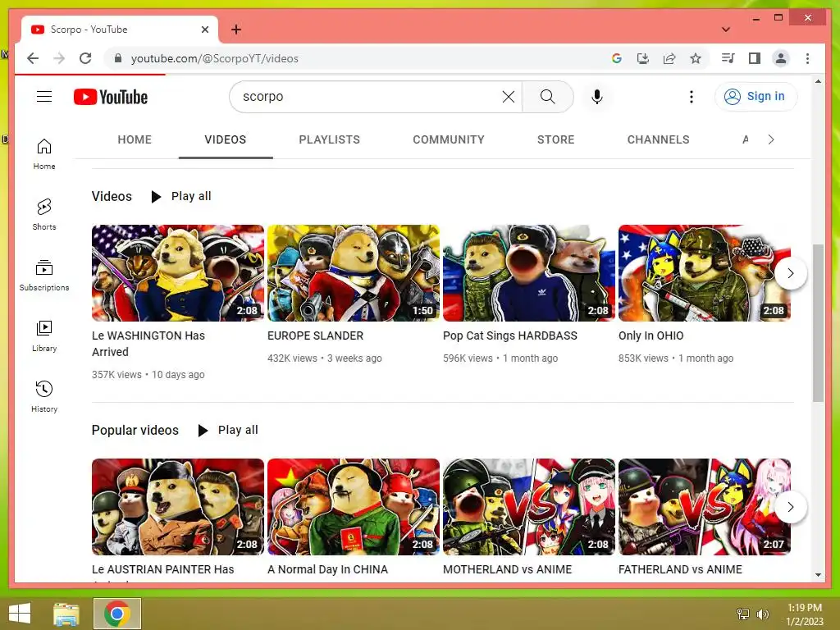This screenshot has height=630, width=840.
Task: Switch to channel HOME tab
Action: click(x=135, y=139)
